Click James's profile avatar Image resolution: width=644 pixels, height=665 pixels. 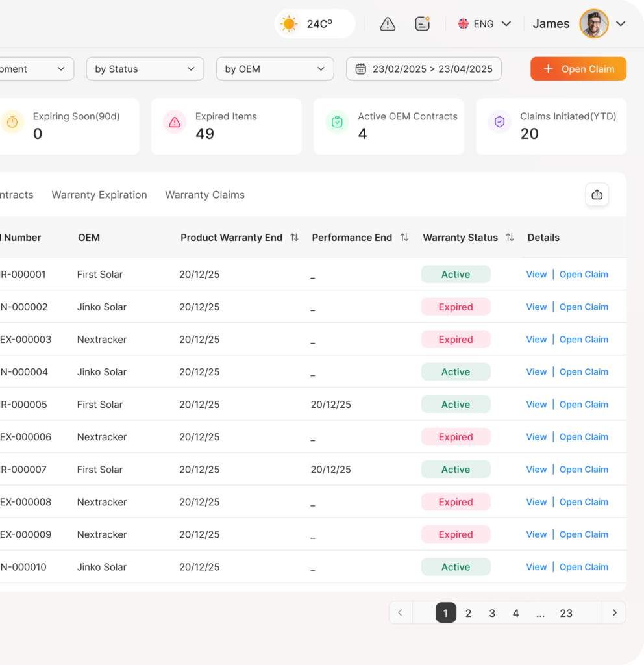click(x=593, y=24)
